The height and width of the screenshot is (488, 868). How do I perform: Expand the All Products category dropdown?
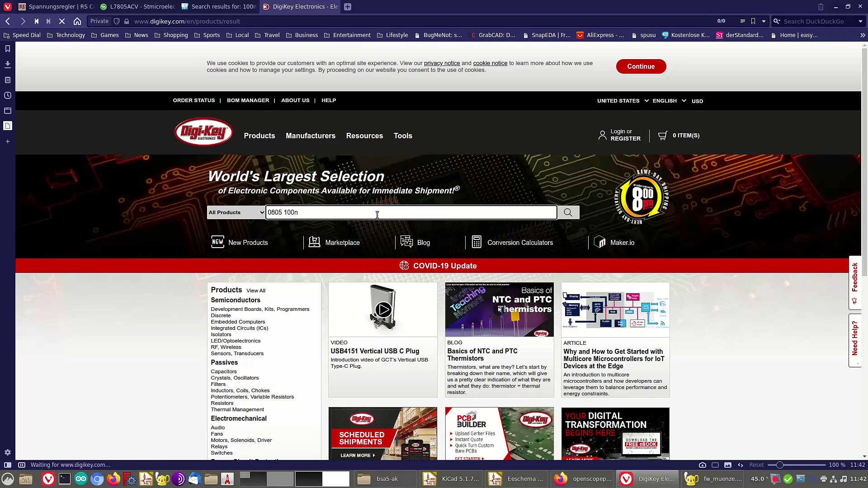[x=236, y=212]
